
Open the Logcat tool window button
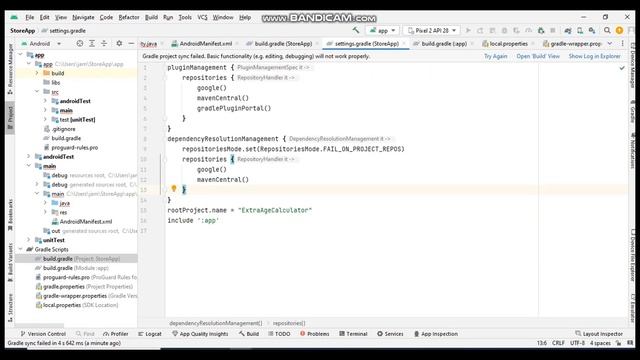(150, 334)
